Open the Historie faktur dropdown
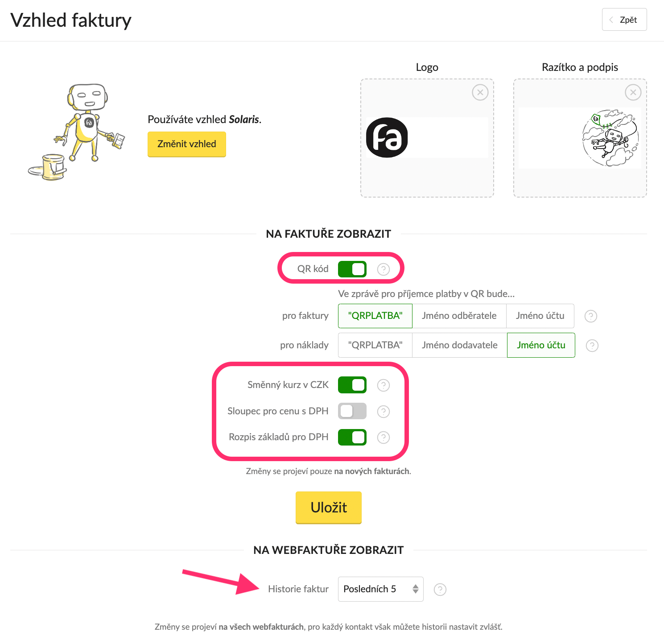Image resolution: width=664 pixels, height=644 pixels. tap(380, 589)
